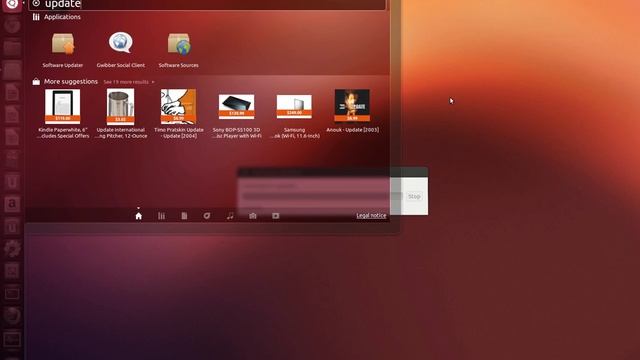Switch to the Social lens icon
640x360 pixels.
207,216
